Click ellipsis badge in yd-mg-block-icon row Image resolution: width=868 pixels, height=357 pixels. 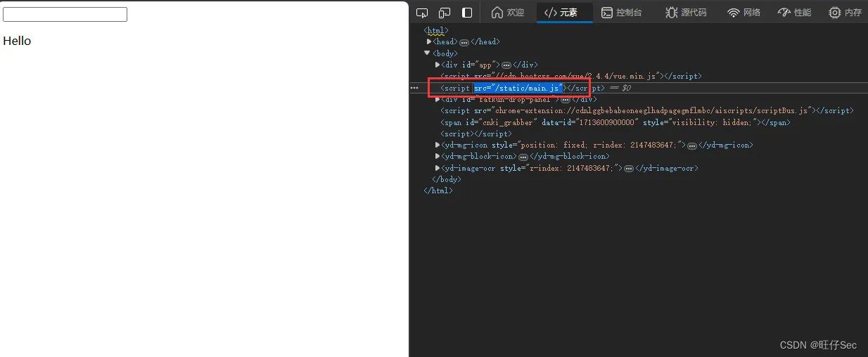pyautogui.click(x=523, y=157)
